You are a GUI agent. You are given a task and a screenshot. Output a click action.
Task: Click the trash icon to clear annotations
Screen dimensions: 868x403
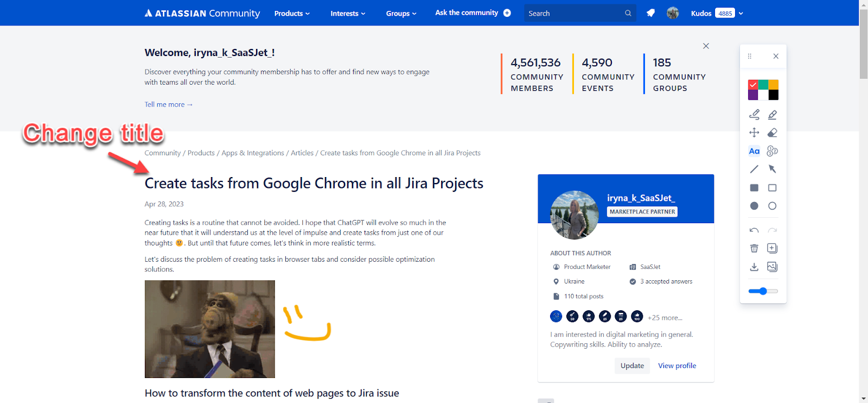754,248
